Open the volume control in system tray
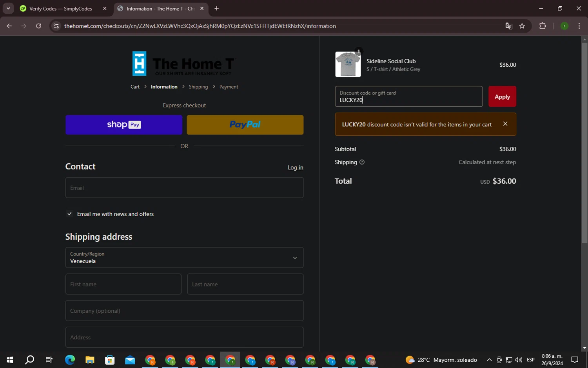Image resolution: width=588 pixels, height=368 pixels. tap(519, 360)
